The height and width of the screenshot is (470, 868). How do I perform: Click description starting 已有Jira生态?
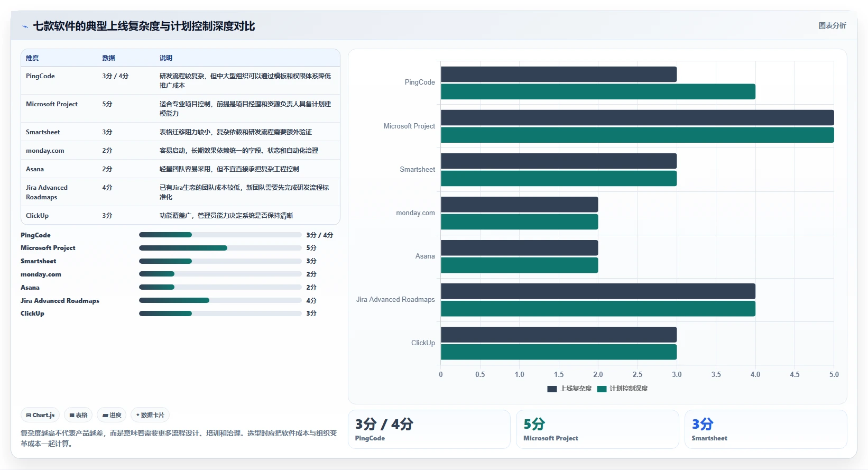coord(244,192)
